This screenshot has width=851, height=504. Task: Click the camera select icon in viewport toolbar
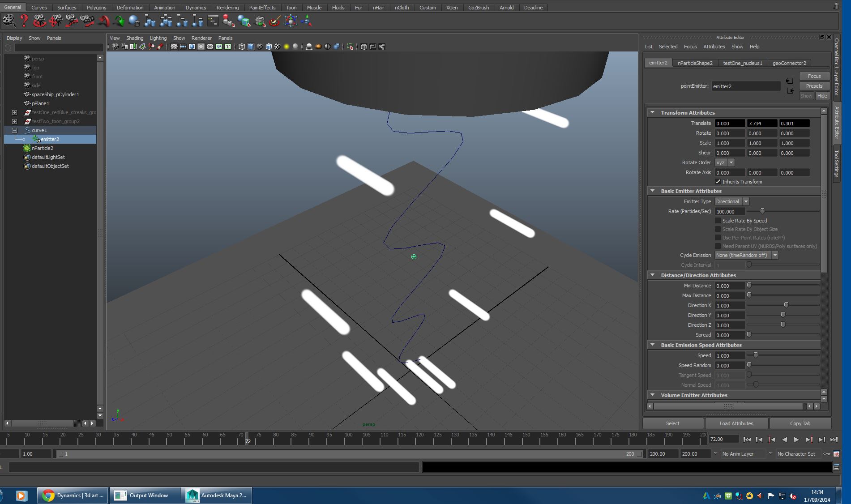(x=115, y=47)
